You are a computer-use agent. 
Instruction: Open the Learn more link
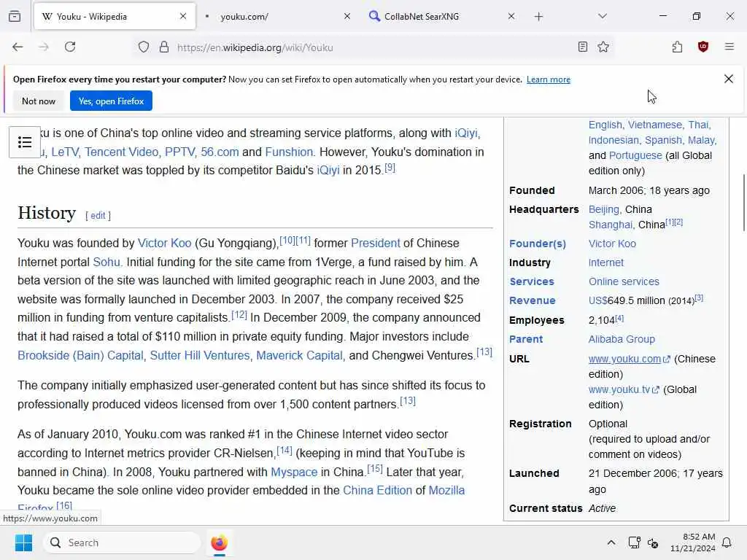(x=549, y=79)
